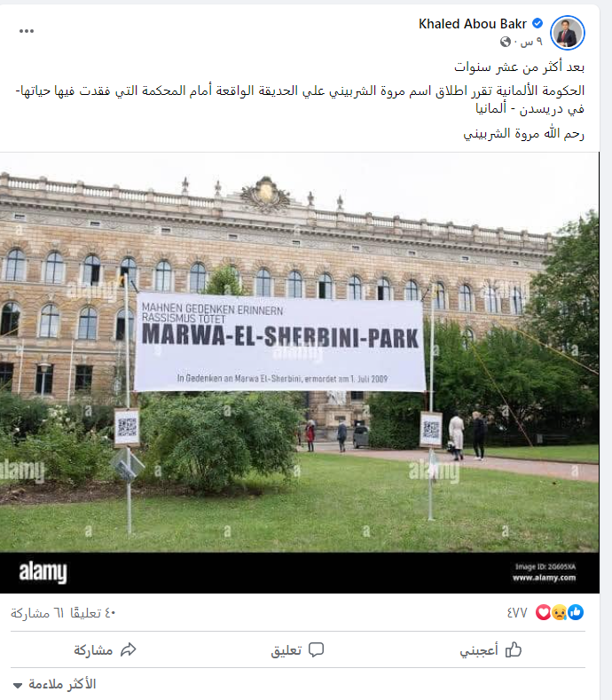The width and height of the screenshot is (612, 700).
Task: Click the مشاركة share button
Action: click(105, 650)
